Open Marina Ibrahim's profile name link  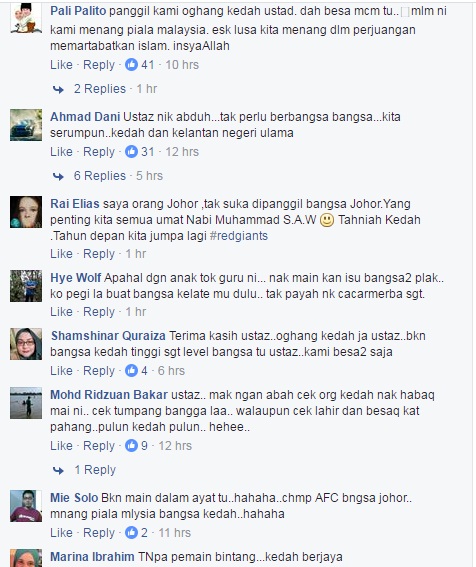point(92,557)
